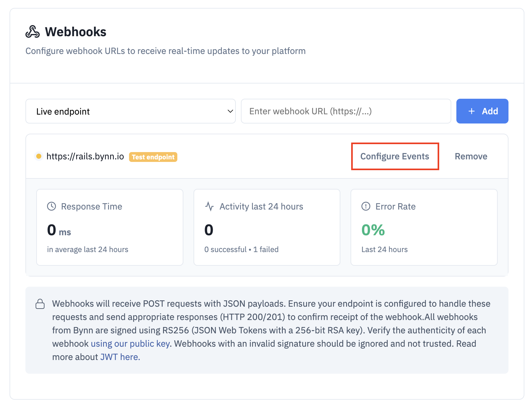Select the Activity last 24 hours card
The height and width of the screenshot is (407, 532).
pos(267,227)
